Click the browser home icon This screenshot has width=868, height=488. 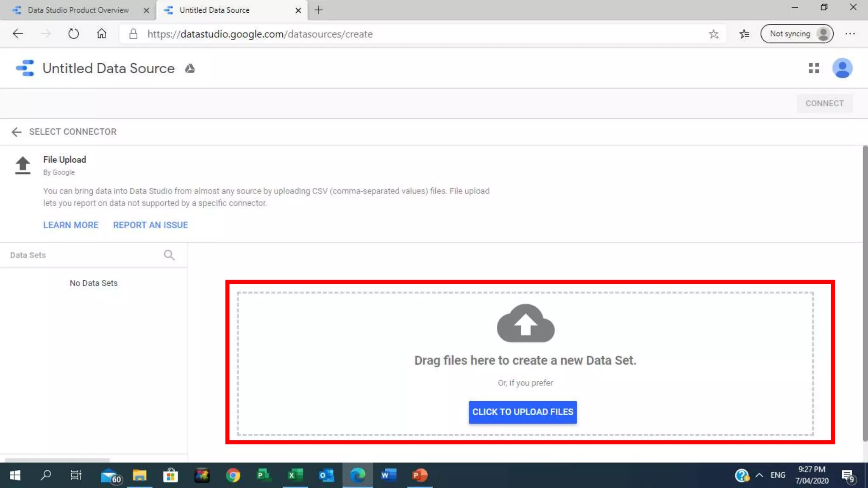click(101, 34)
